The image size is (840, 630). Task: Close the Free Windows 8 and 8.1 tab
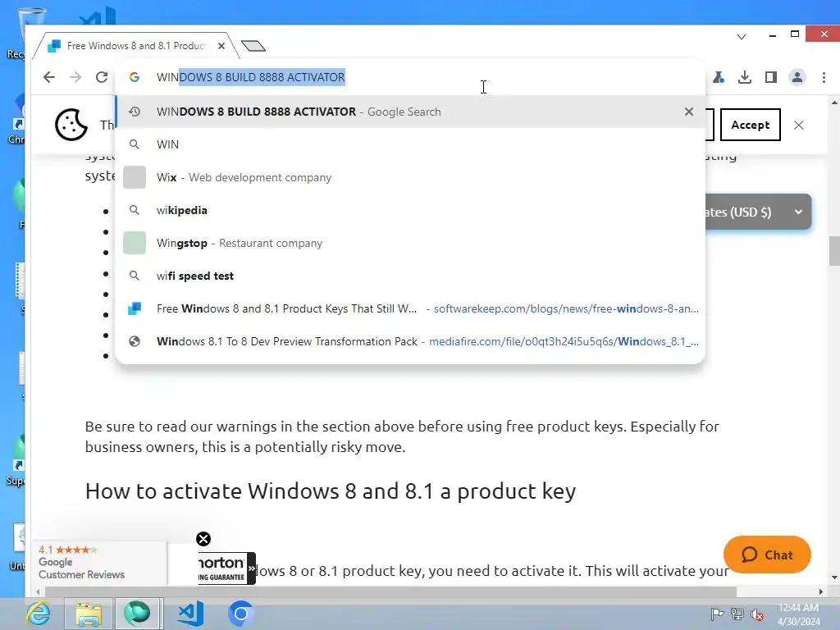click(221, 46)
